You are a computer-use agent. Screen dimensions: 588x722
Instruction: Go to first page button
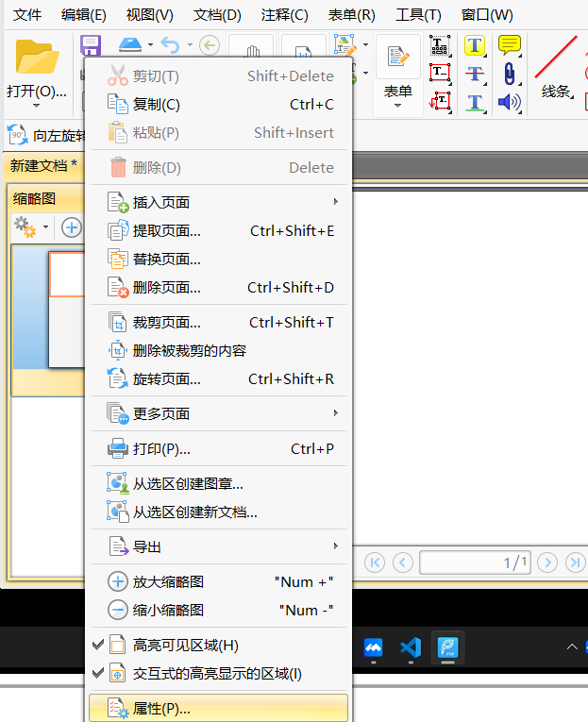(375, 562)
